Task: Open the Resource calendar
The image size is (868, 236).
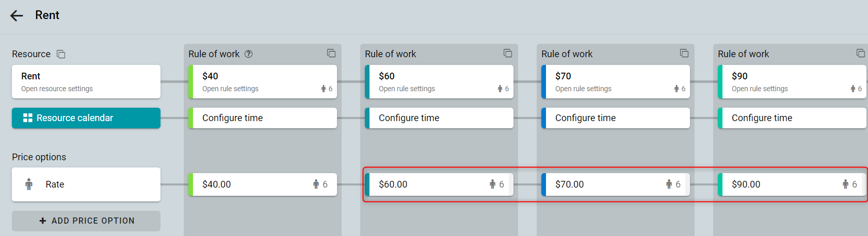Action: (x=86, y=118)
